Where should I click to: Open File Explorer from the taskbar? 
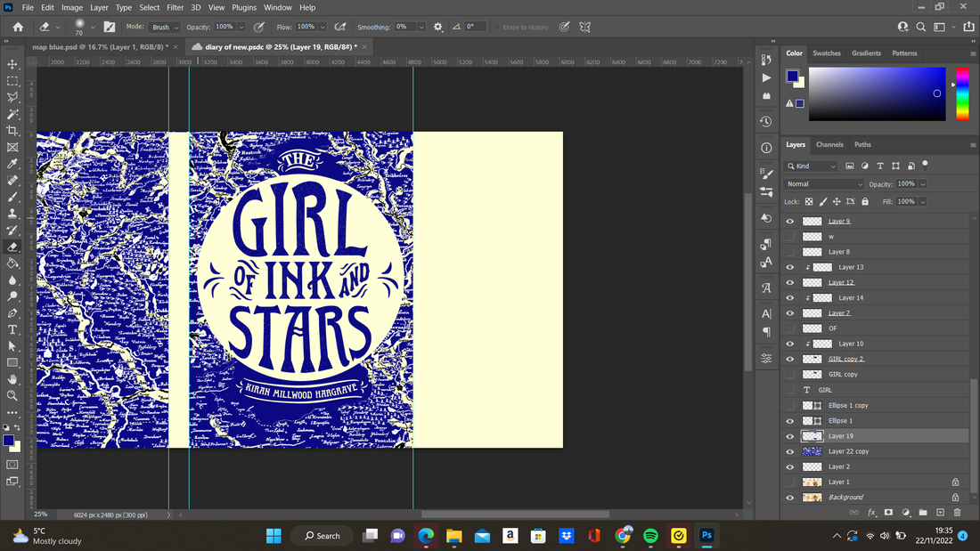tap(453, 535)
